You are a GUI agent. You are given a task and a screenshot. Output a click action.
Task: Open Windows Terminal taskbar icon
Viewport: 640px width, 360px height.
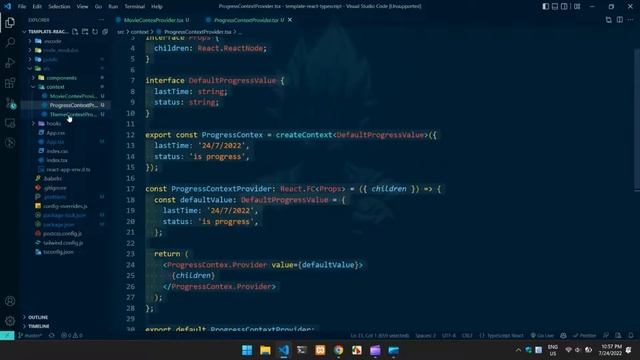(302, 350)
